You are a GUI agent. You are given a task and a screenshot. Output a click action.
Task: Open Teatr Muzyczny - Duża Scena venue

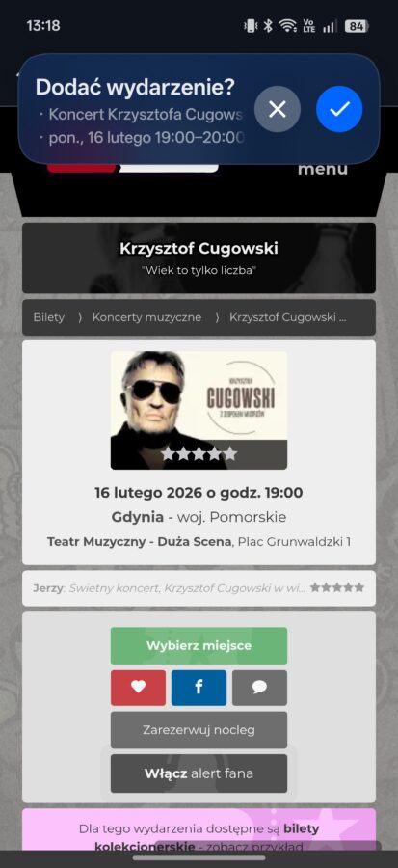139,541
